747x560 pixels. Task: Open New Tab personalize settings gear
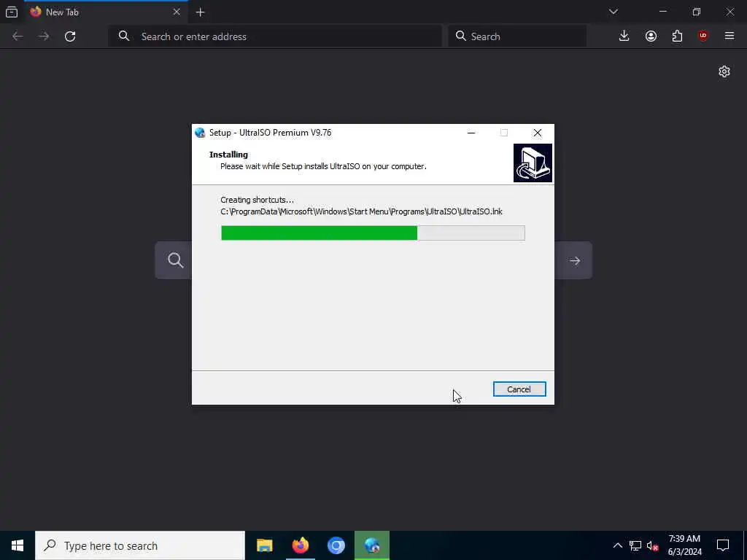[724, 71]
